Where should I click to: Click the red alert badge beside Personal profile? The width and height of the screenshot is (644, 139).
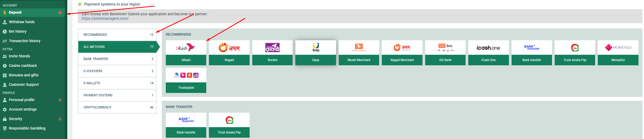pos(60,100)
